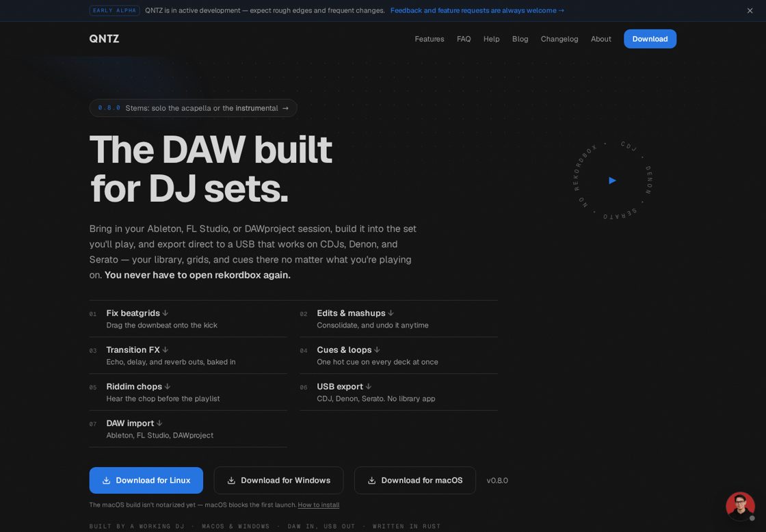Download the Linux build
Image resolution: width=766 pixels, height=532 pixels.
pos(146,480)
